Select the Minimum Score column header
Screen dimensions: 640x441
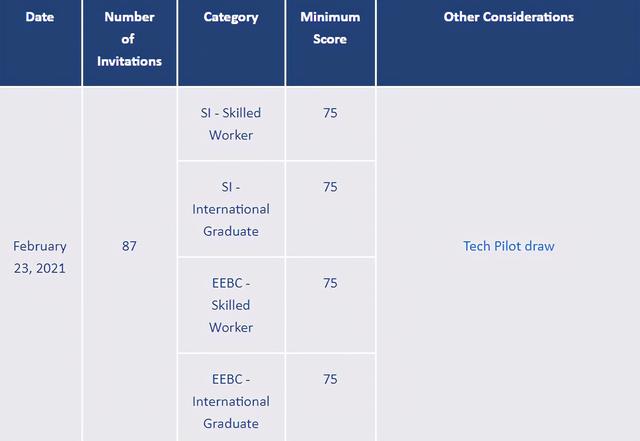pos(330,28)
